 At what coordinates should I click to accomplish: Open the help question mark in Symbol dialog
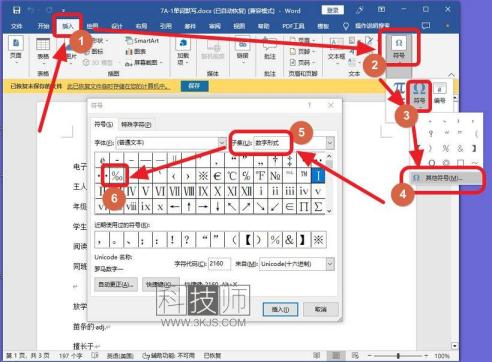pyautogui.click(x=309, y=105)
